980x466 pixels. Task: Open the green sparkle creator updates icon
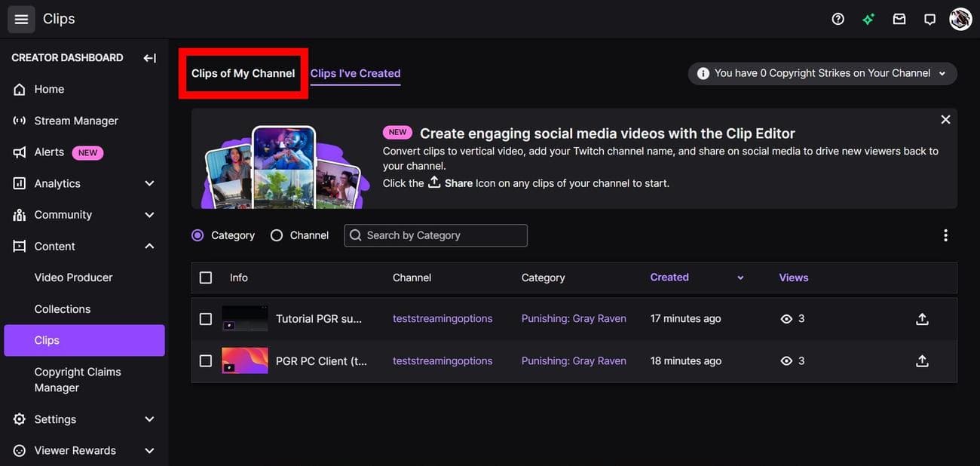[868, 19]
